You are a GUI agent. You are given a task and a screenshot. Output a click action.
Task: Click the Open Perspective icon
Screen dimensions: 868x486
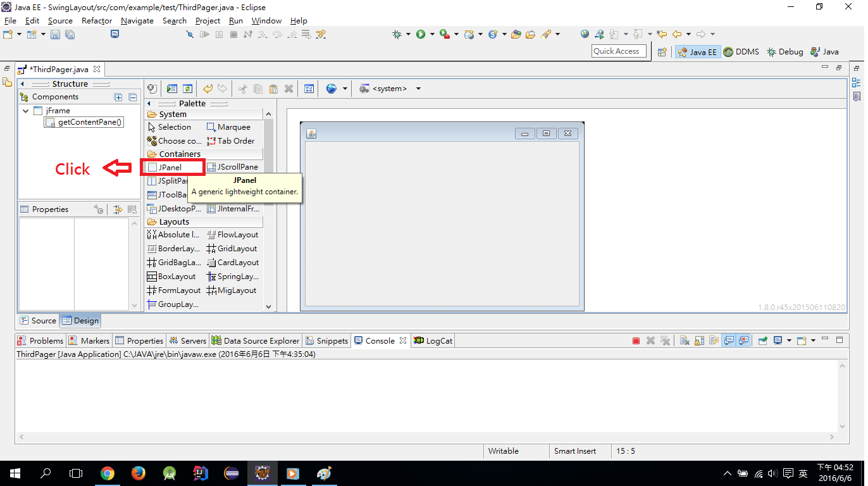[662, 52]
